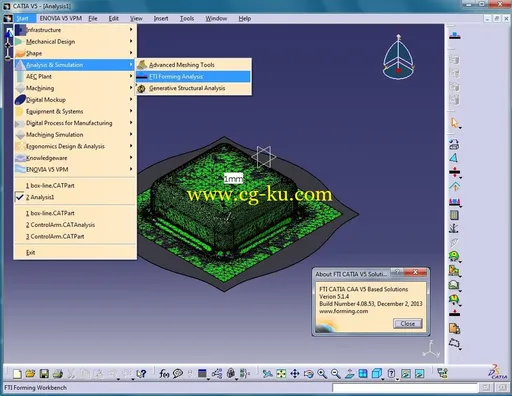Launch FTI Forming Analysis workbench

tap(193, 76)
